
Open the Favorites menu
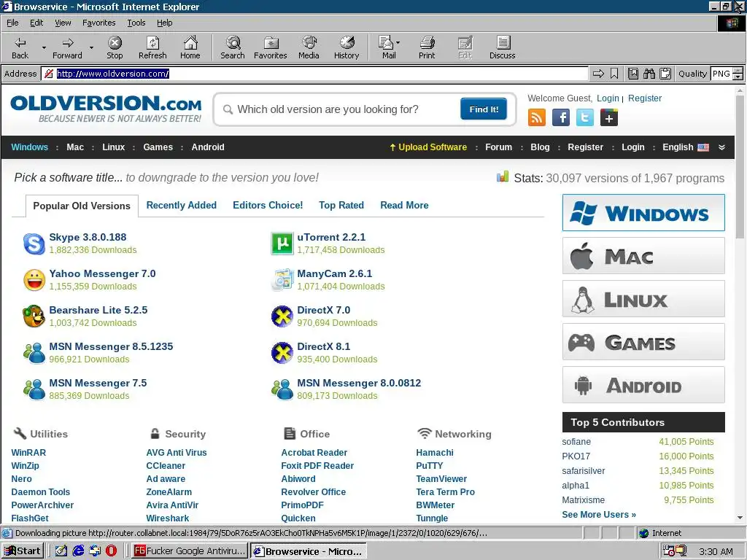coord(99,23)
